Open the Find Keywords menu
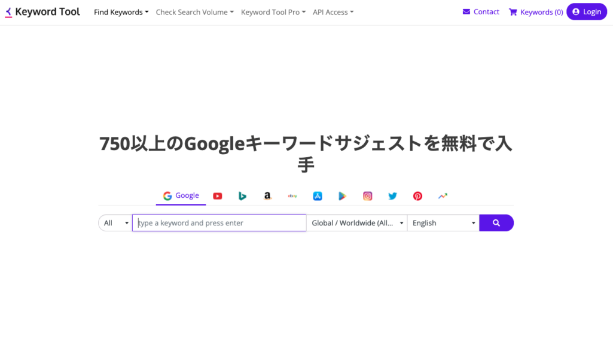The width and height of the screenshot is (613, 364). coord(121,11)
